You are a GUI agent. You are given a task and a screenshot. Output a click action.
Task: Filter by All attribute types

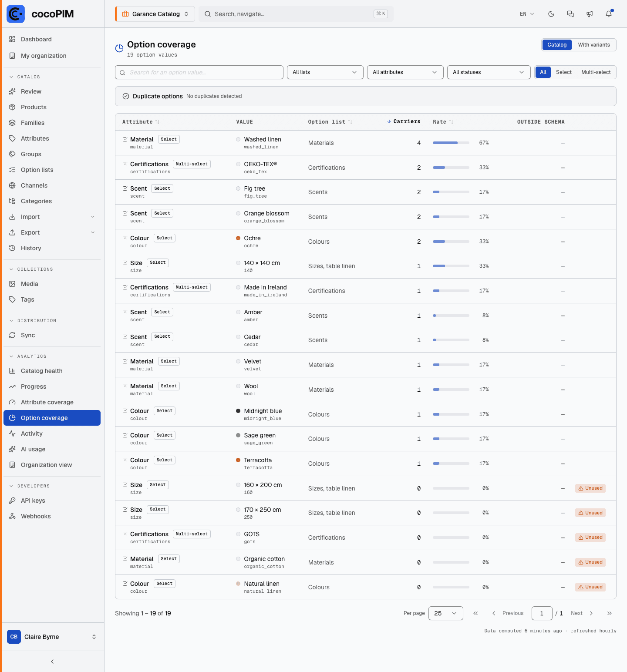pos(543,72)
